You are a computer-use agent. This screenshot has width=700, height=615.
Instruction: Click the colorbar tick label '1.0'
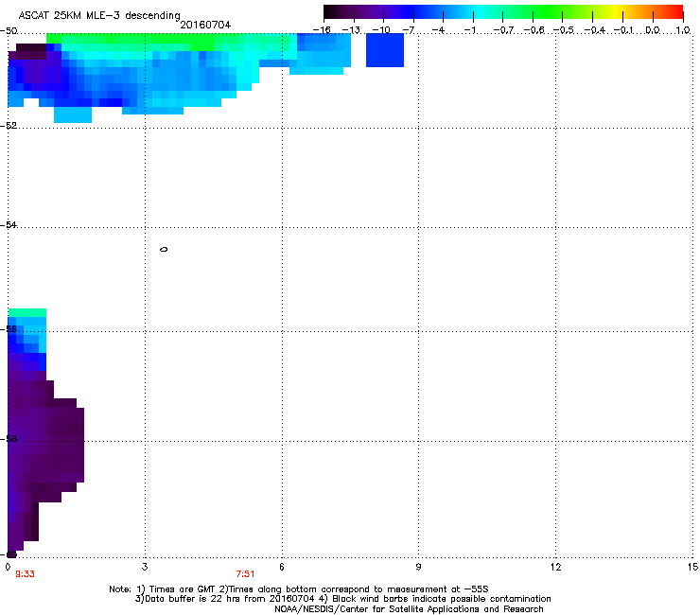(683, 30)
